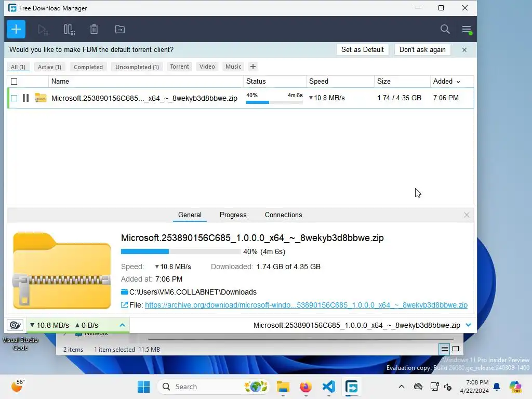Open the Progress details tab

pyautogui.click(x=233, y=215)
